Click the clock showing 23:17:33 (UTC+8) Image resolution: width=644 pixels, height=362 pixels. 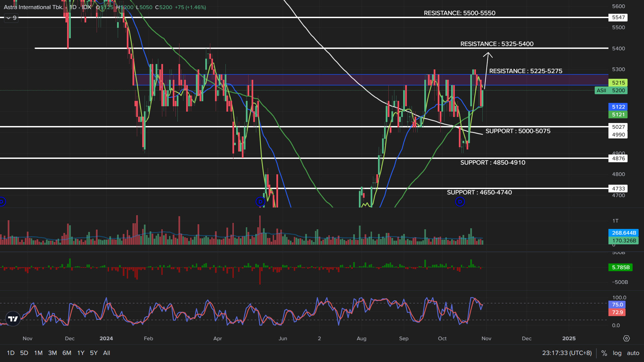pos(566,353)
